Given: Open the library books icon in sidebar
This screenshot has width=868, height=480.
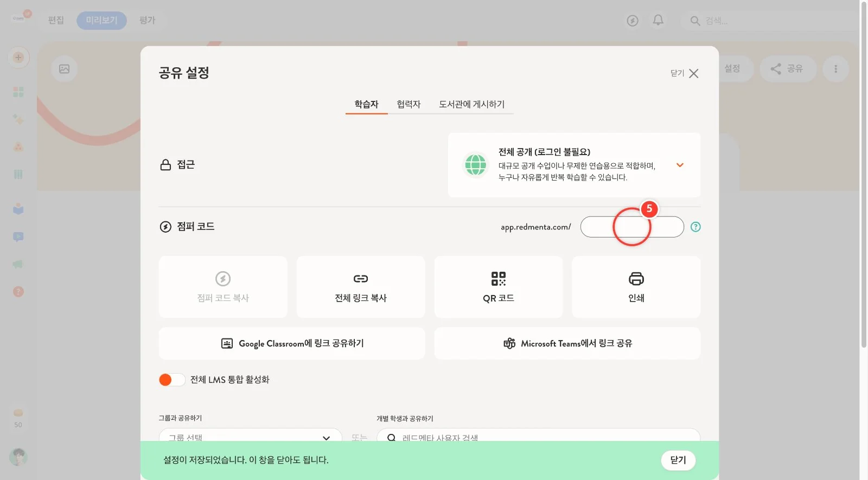Looking at the screenshot, I should [x=18, y=174].
